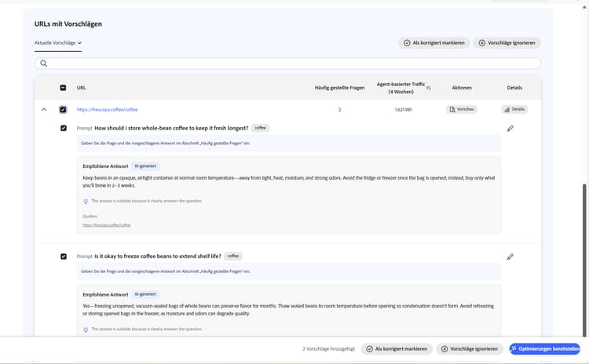Click the search magnifier icon

(43, 64)
